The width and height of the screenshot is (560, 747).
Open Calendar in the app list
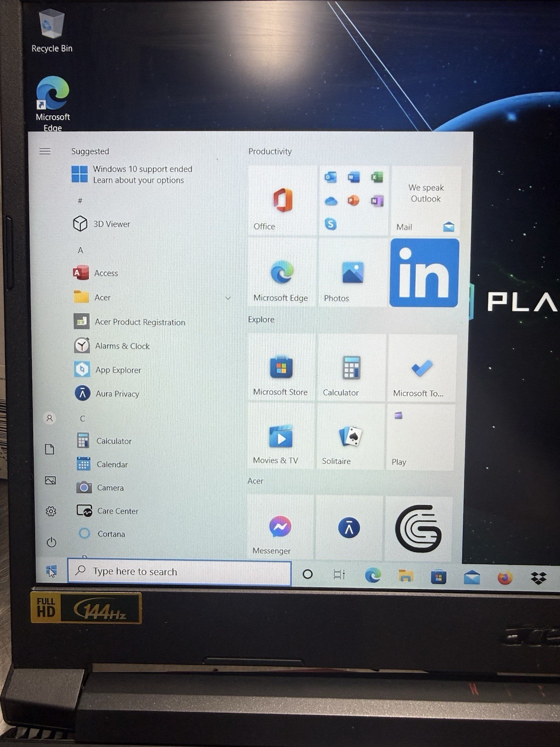click(x=102, y=464)
